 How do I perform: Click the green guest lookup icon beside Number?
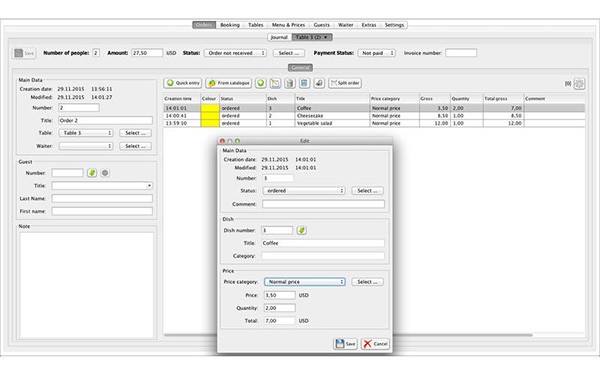(92, 173)
